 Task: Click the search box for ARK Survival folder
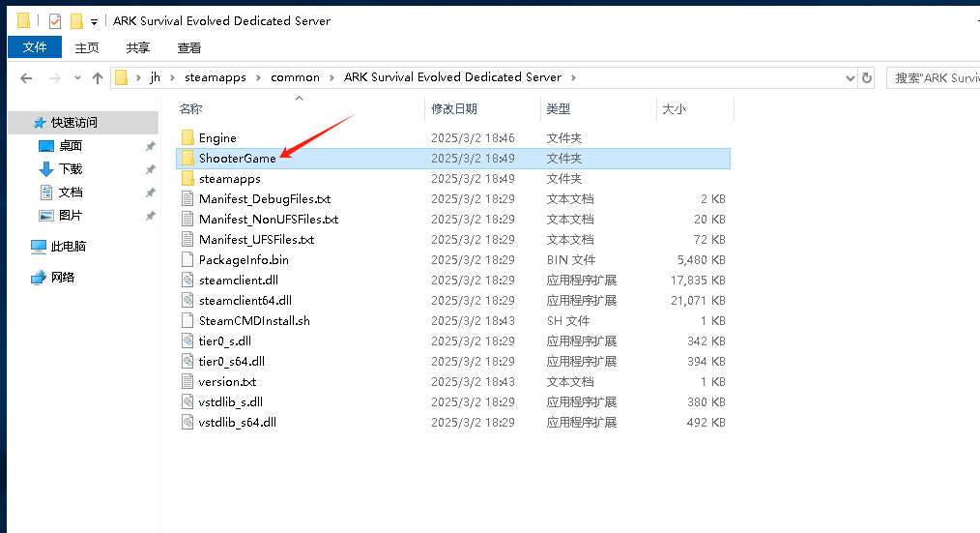[x=933, y=77]
